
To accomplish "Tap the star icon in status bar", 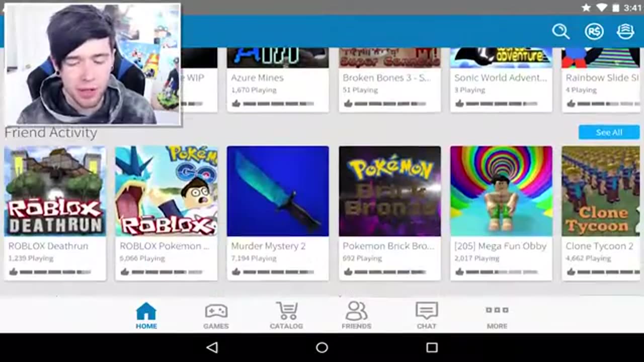I will (x=586, y=8).
